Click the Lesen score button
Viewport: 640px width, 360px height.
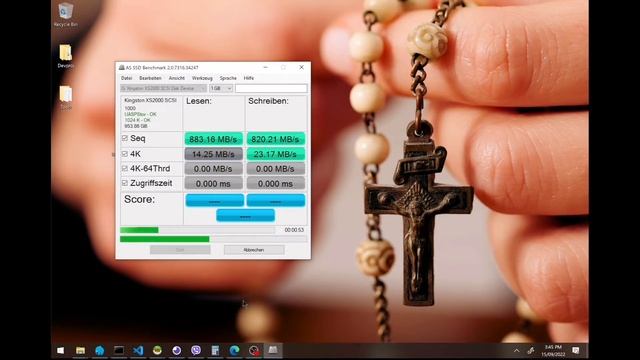[x=215, y=200]
